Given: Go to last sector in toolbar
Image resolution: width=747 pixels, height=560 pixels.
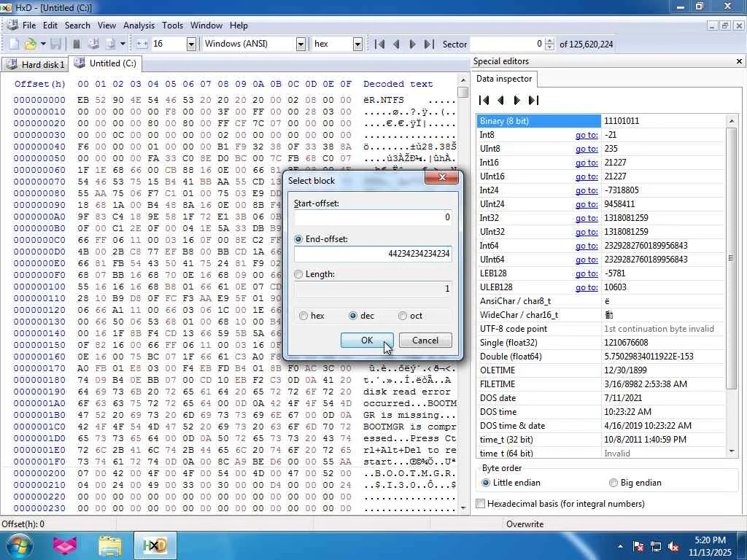Looking at the screenshot, I should 429,44.
